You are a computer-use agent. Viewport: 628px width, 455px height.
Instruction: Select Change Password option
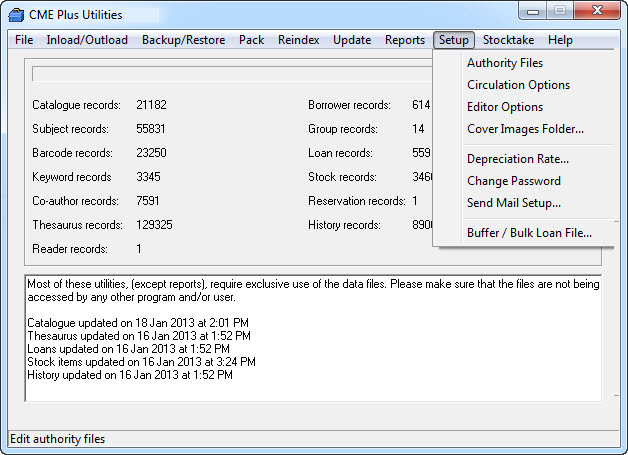pos(513,181)
